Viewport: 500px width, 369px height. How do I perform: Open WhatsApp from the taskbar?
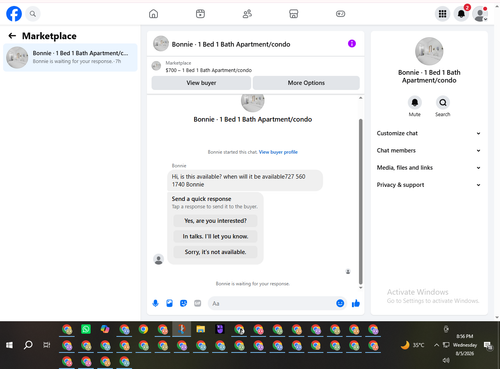click(x=86, y=329)
